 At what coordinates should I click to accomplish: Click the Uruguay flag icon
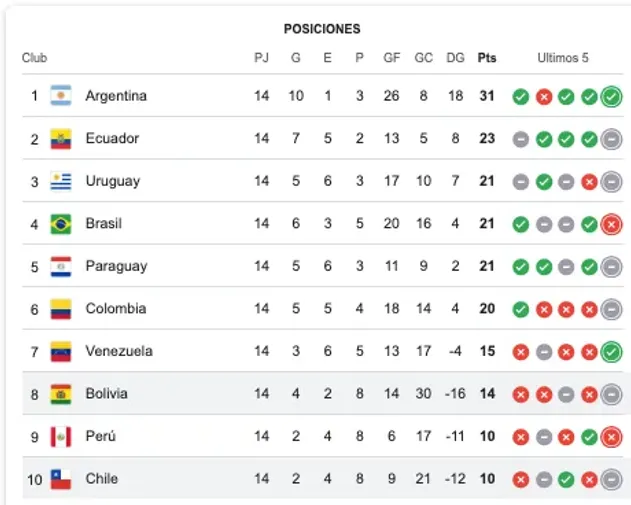(x=61, y=181)
